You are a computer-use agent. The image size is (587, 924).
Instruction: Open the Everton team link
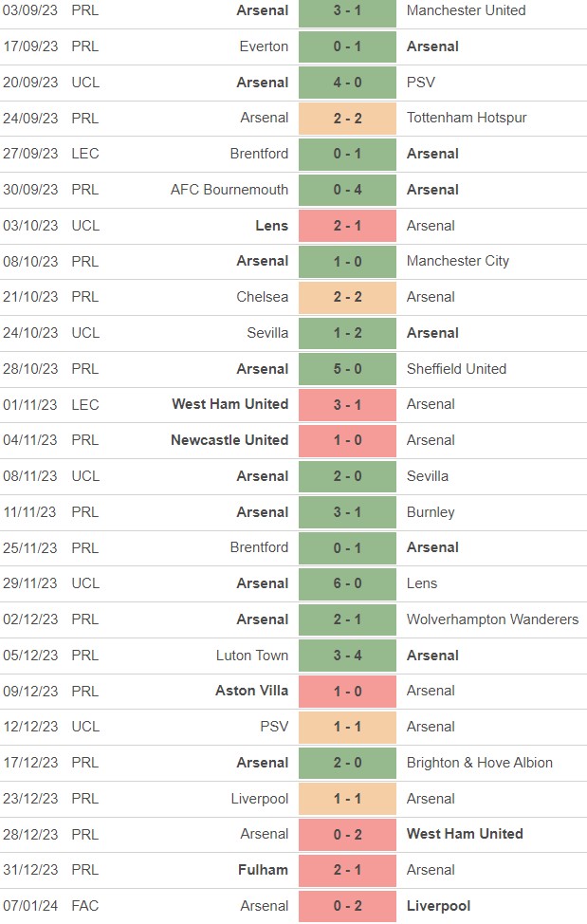(x=264, y=46)
